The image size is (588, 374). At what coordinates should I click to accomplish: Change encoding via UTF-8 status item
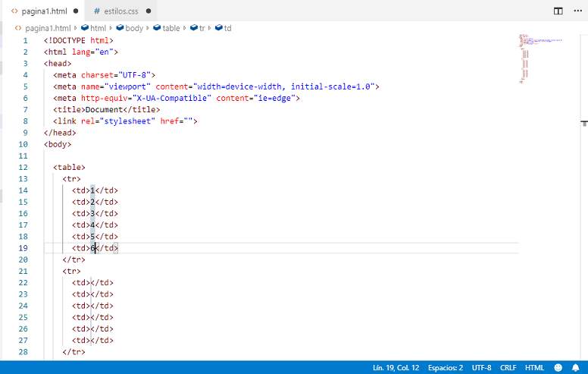(481, 368)
